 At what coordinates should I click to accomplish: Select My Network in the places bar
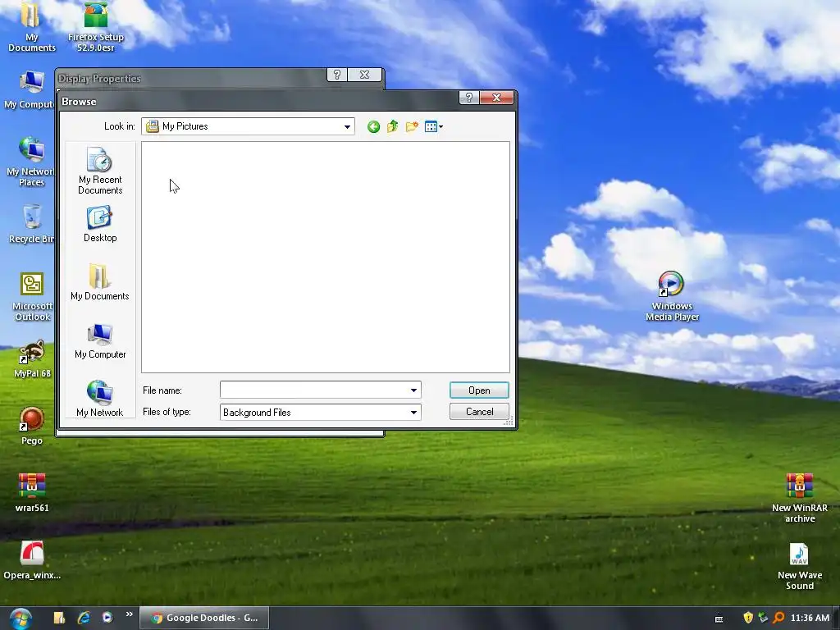point(100,398)
